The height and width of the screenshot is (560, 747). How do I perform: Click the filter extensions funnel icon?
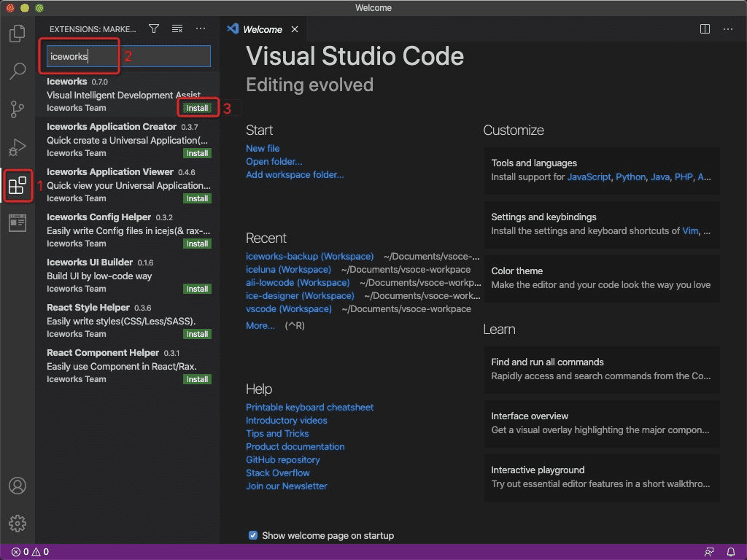tap(154, 29)
